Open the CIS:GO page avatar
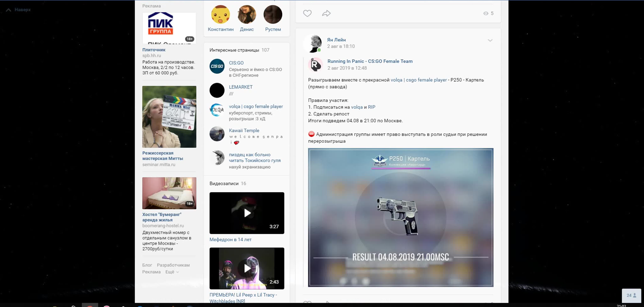Screen dimensions: 644x307 [x=217, y=66]
